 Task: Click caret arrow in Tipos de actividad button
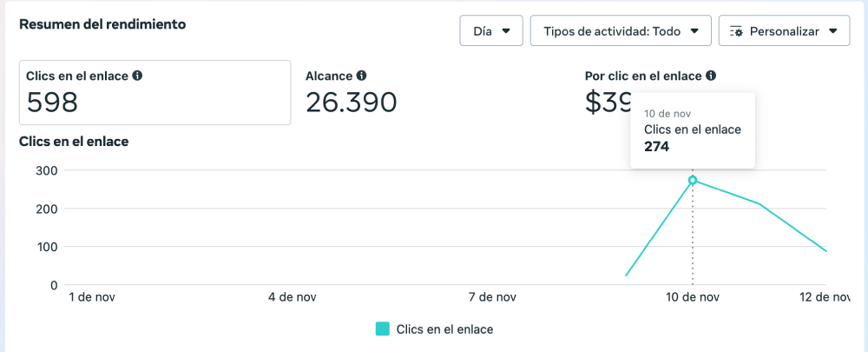click(x=694, y=31)
